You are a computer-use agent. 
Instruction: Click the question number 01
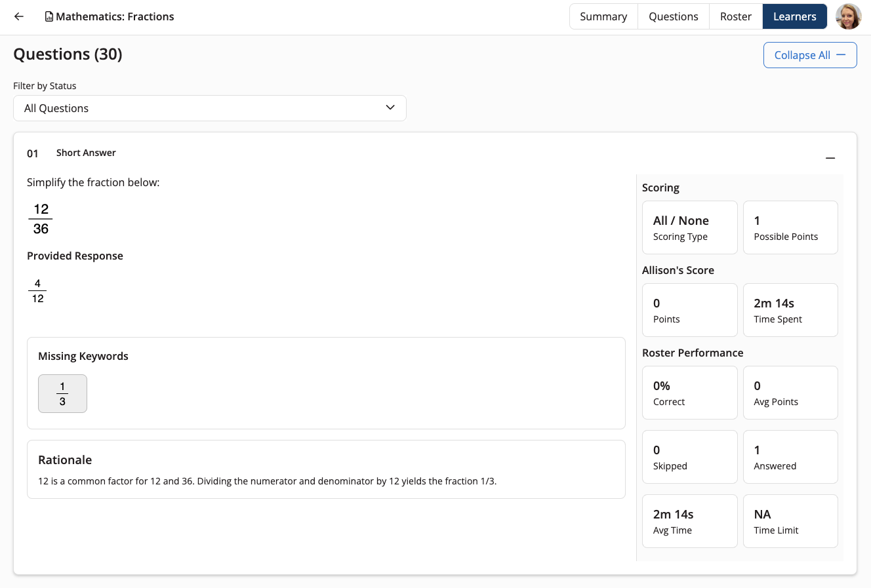33,153
